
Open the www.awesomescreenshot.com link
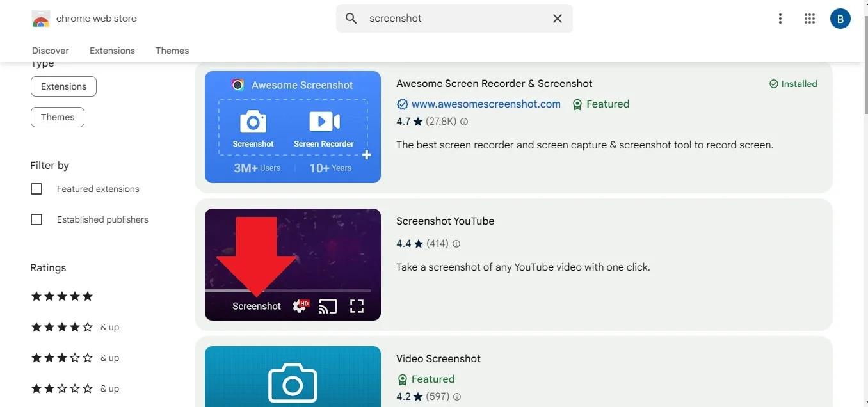[486, 104]
